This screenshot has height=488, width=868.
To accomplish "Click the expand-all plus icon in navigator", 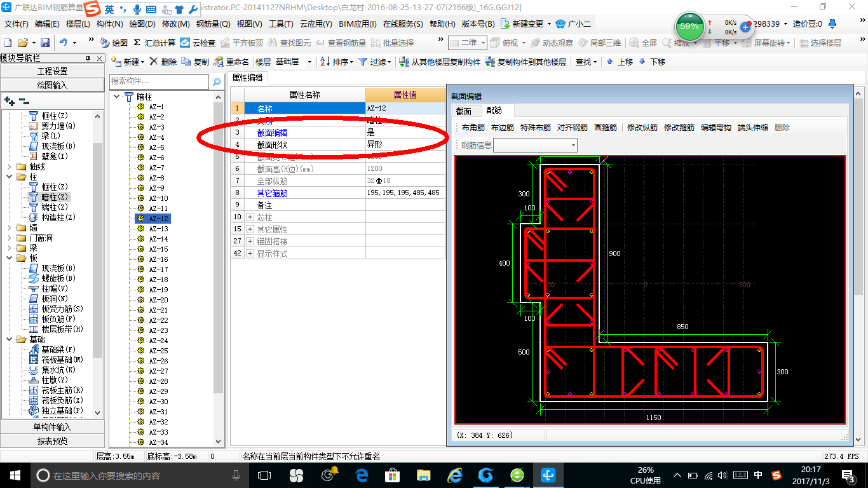I will click(9, 100).
